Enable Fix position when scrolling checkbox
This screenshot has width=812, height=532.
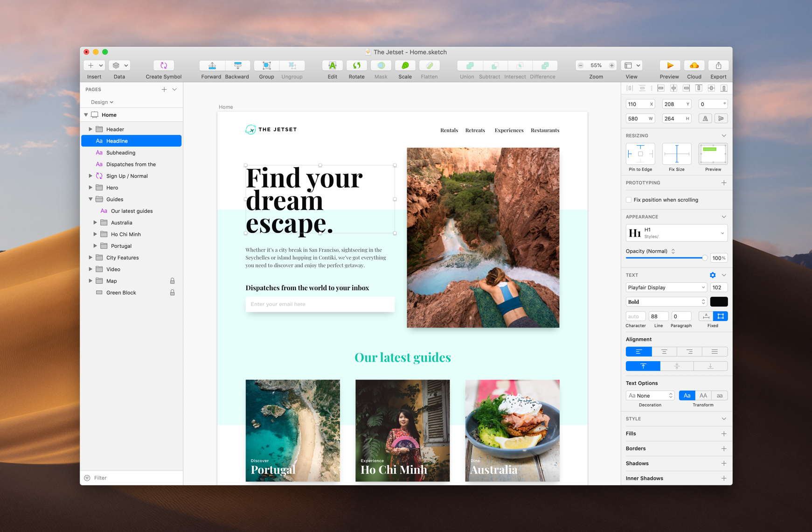tap(629, 200)
